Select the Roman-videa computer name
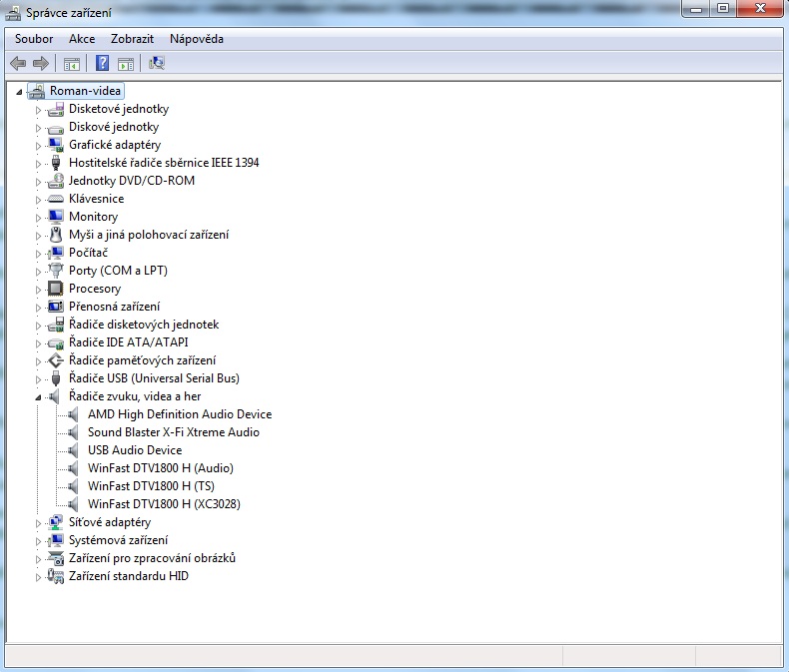The height and width of the screenshot is (672, 789). (x=85, y=91)
